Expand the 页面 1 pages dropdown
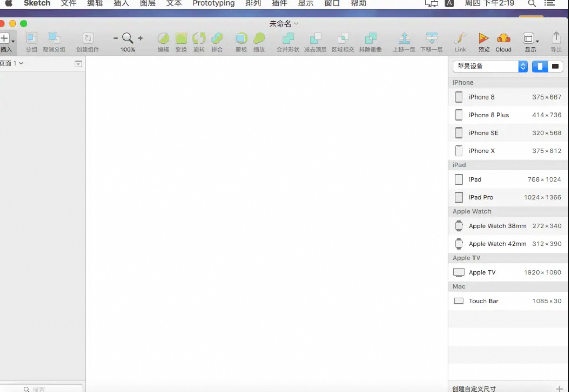The height and width of the screenshot is (392, 569). point(12,63)
